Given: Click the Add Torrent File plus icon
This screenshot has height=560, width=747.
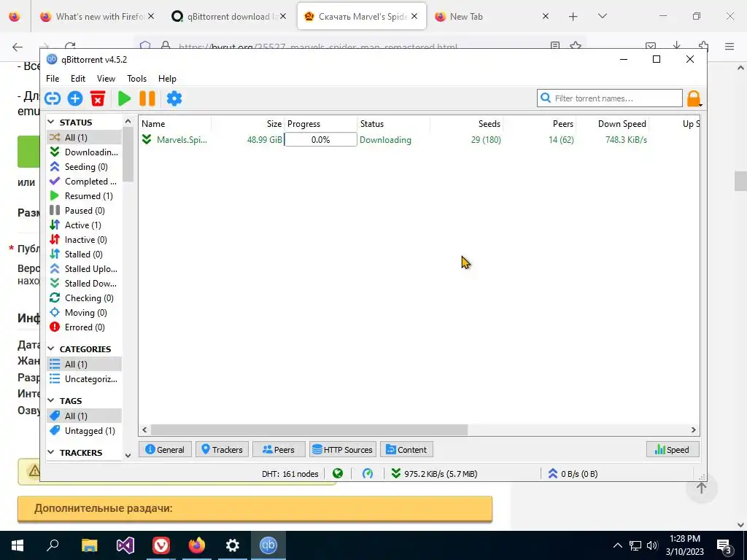Looking at the screenshot, I should point(75,98).
